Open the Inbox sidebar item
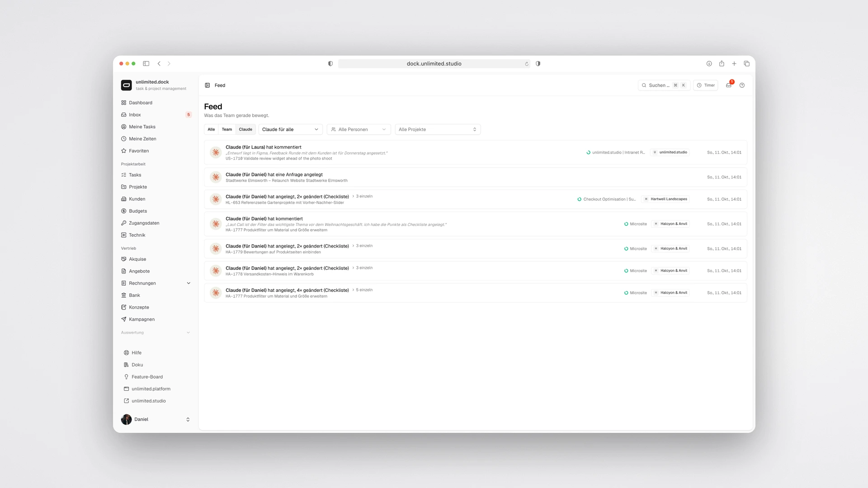Image resolution: width=868 pixels, height=488 pixels. [156, 115]
